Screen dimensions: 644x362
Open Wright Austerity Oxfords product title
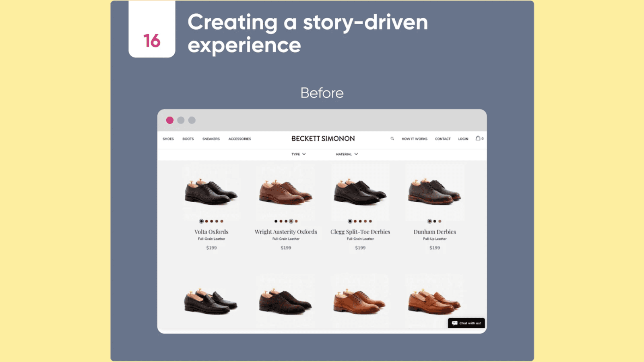(x=286, y=232)
